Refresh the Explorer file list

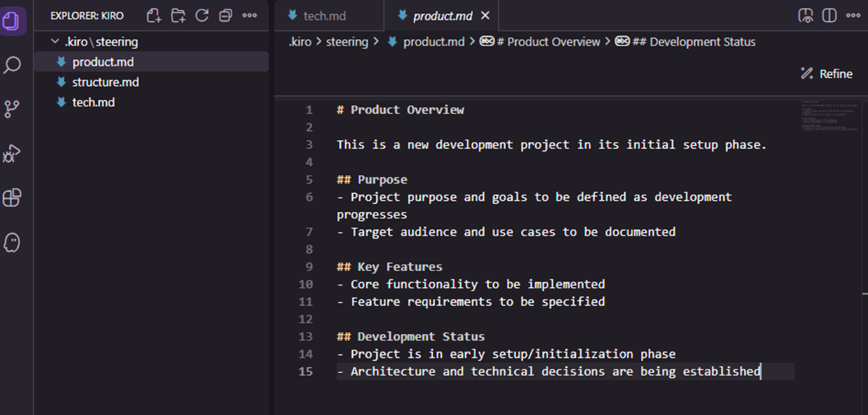coord(202,15)
